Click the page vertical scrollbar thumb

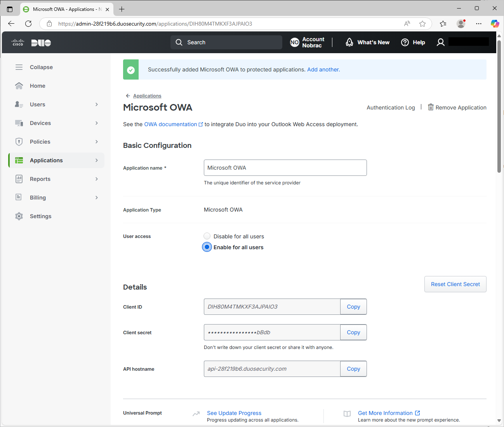coord(499,106)
